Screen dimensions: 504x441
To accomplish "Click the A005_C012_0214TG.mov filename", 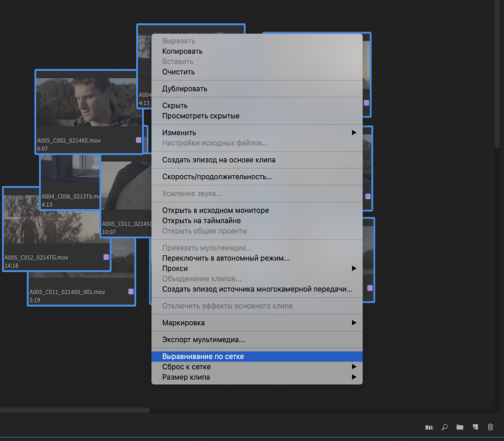I will coord(36,257).
